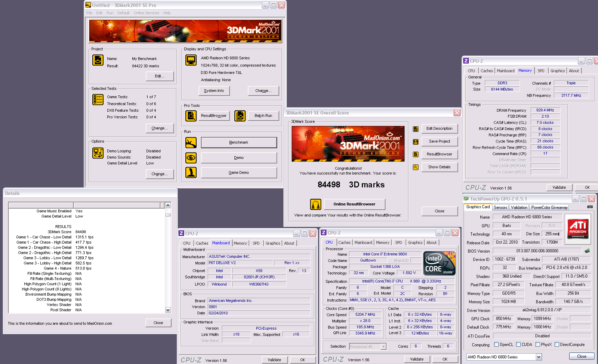This screenshot has height=364, width=598.
Task: Click the Project benchmark icon in 3DMark2001
Action: pyautogui.click(x=98, y=60)
